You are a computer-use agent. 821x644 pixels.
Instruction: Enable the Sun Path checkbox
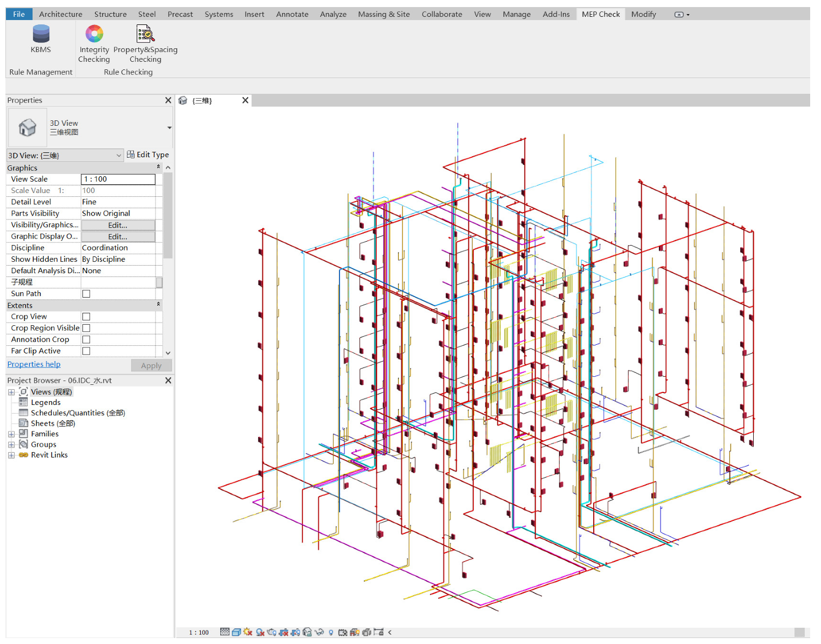click(86, 294)
